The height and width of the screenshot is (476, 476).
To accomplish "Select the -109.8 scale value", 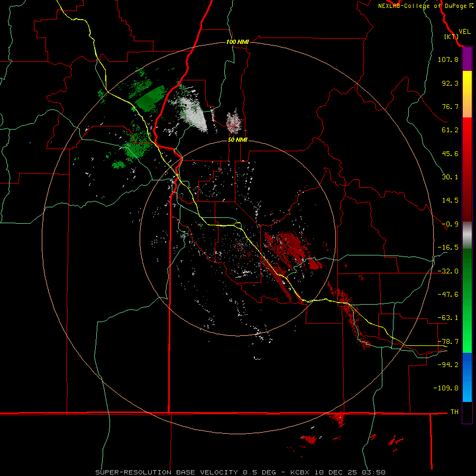I will [446, 388].
